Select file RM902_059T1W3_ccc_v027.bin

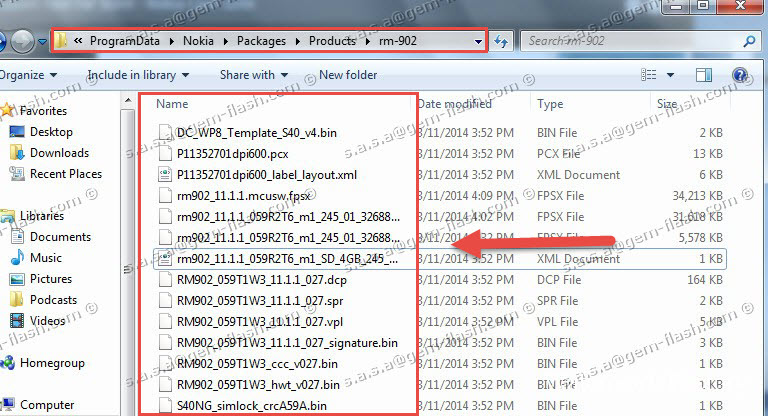click(x=257, y=364)
